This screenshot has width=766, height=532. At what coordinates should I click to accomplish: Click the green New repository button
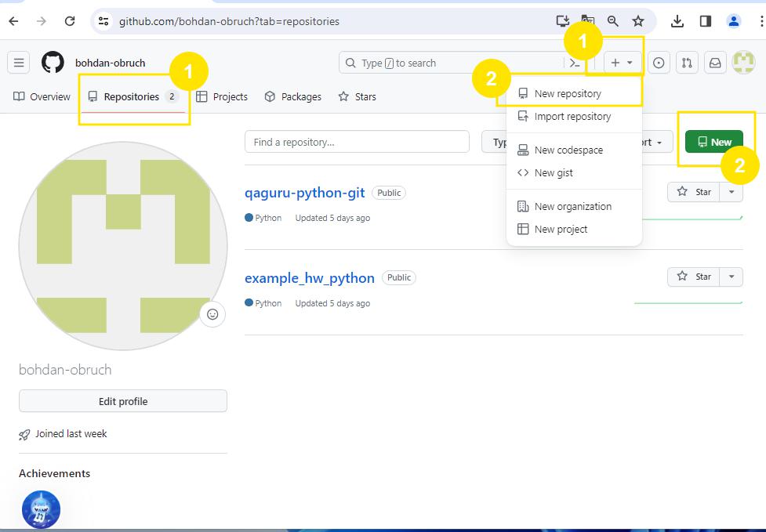coord(713,142)
